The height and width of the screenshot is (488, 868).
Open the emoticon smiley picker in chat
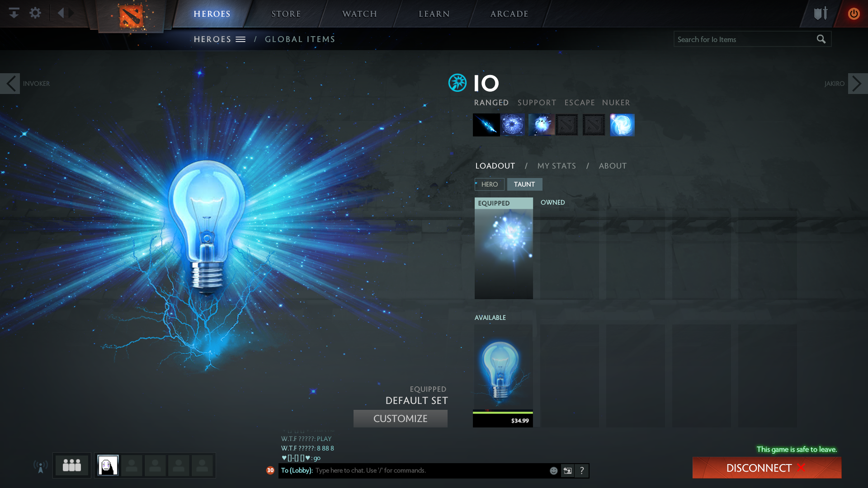pos(553,471)
